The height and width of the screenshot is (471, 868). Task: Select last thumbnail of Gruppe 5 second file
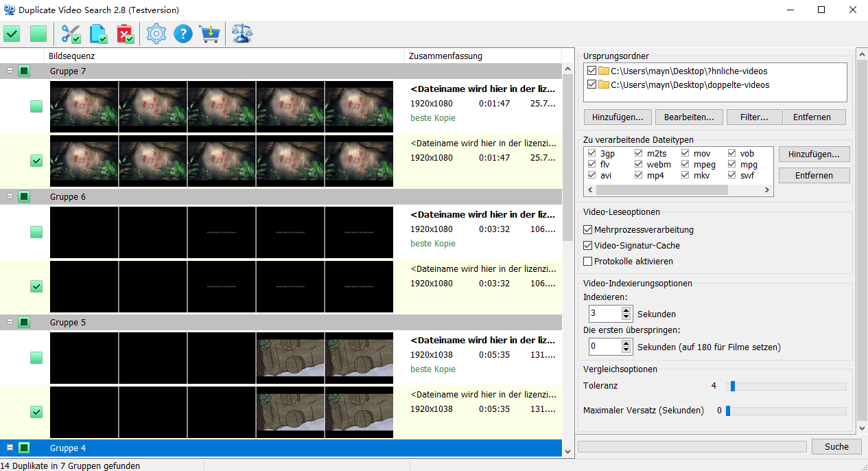click(x=359, y=412)
